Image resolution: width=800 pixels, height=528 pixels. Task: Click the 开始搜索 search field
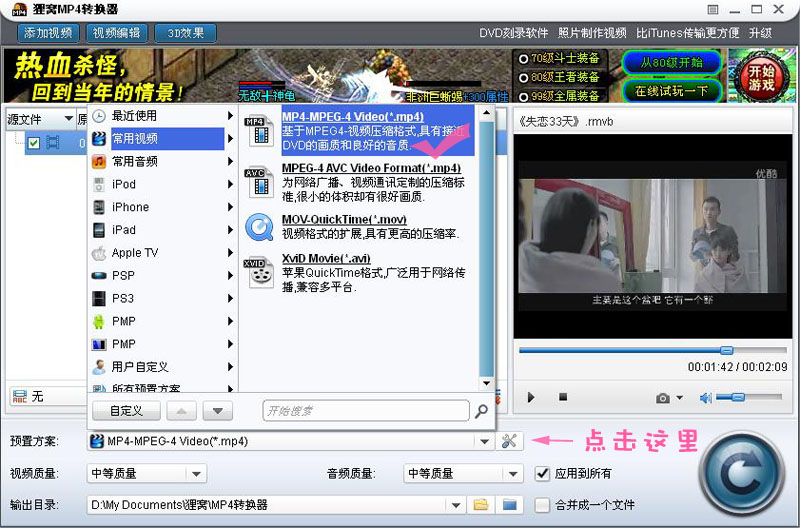[366, 411]
